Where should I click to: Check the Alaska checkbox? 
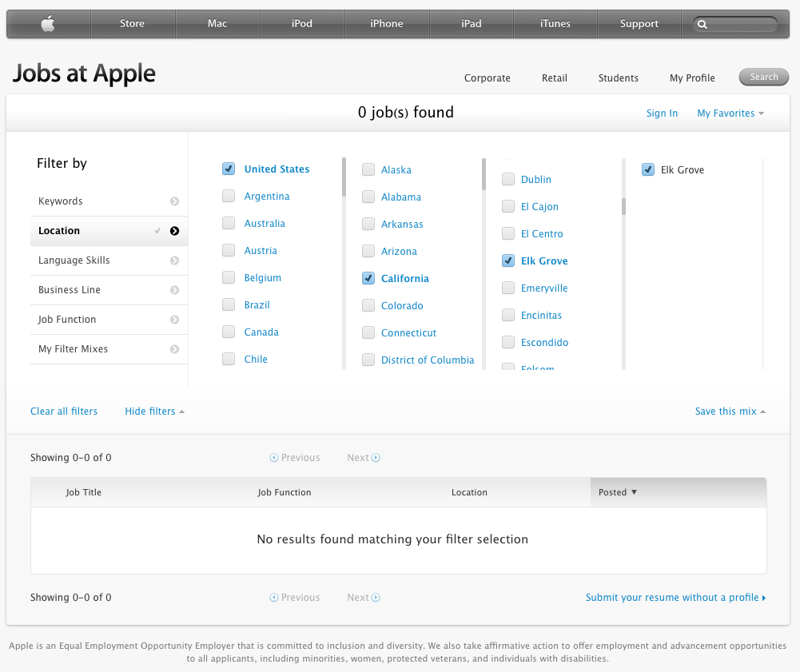click(368, 169)
